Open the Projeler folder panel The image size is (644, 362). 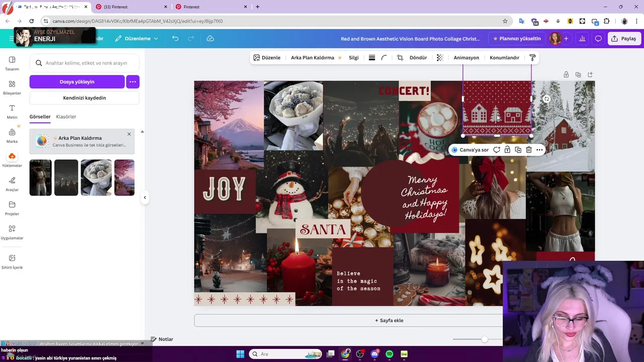(12, 208)
